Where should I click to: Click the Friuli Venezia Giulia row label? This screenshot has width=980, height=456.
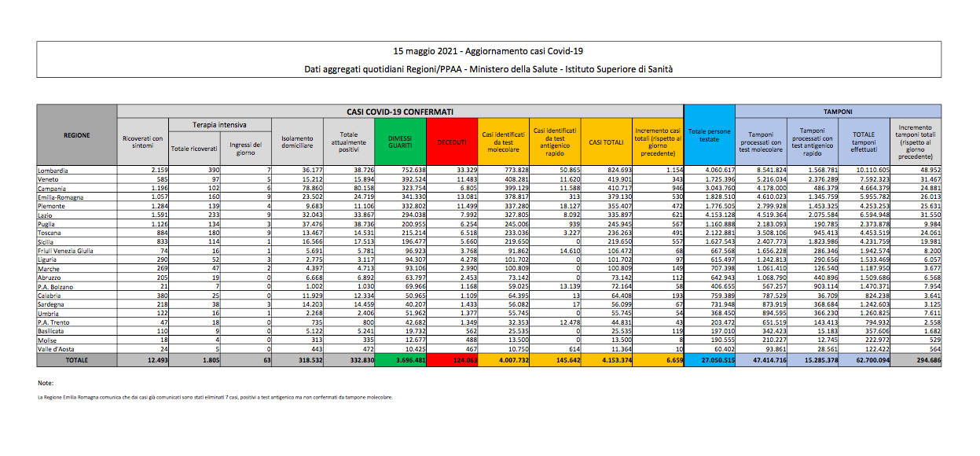click(x=65, y=250)
